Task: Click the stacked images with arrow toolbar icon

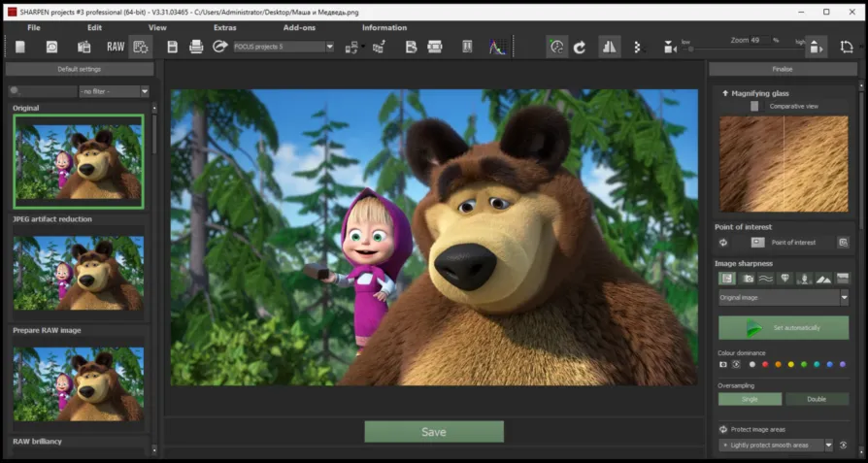Action: (379, 47)
